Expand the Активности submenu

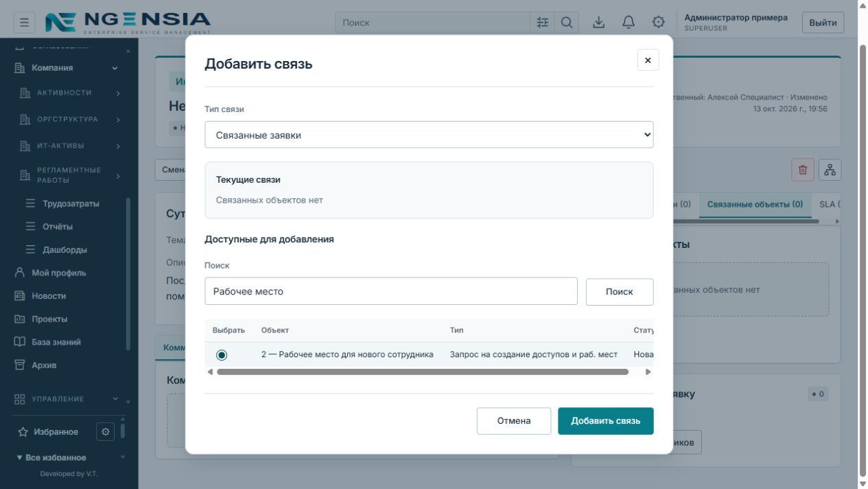(x=118, y=93)
